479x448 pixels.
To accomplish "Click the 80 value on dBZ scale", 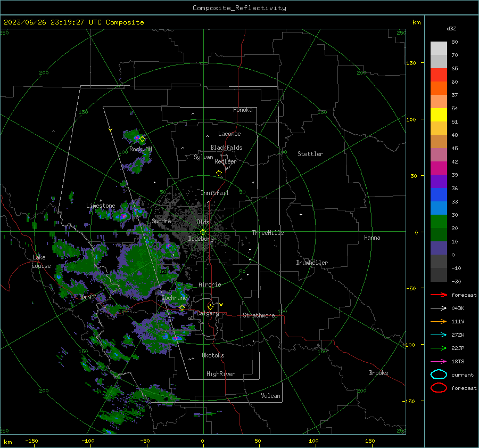I will click(x=455, y=42).
